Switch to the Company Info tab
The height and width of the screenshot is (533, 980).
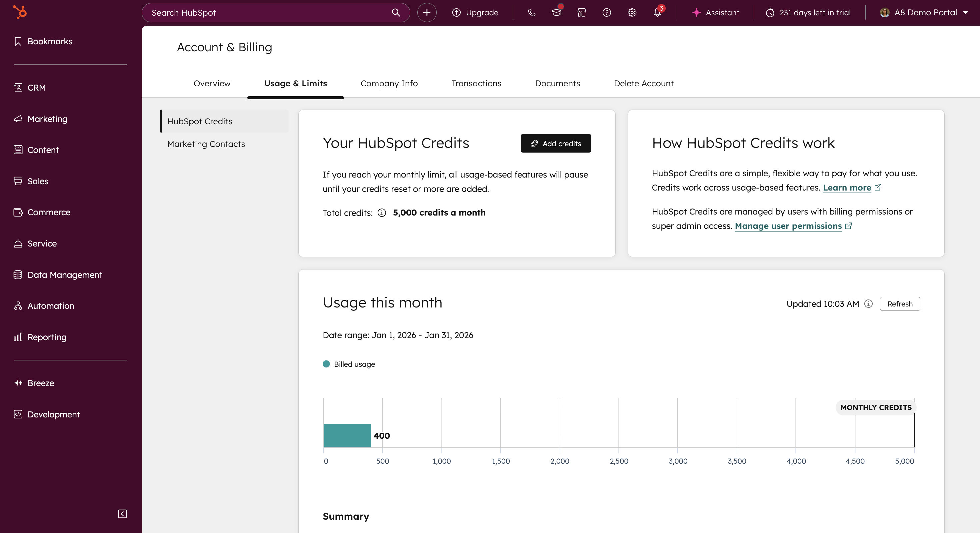pos(389,83)
